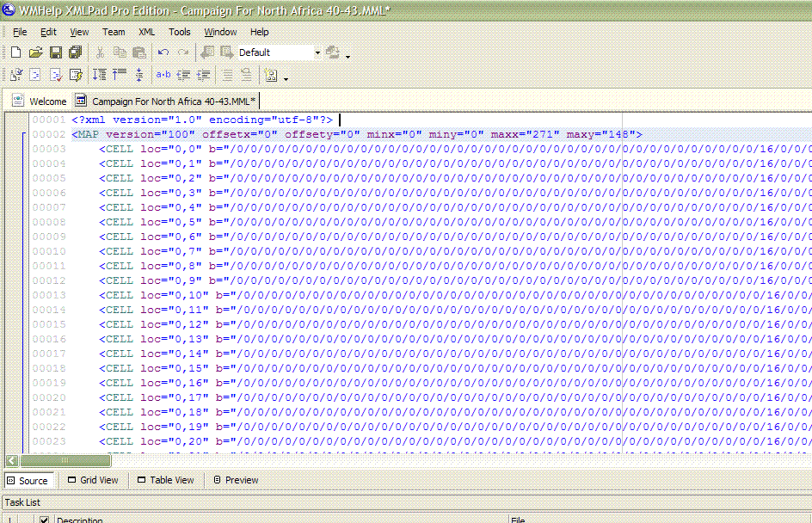Click line number 00019 in gutter
Image resolution: width=812 pixels, height=523 pixels.
(x=49, y=383)
